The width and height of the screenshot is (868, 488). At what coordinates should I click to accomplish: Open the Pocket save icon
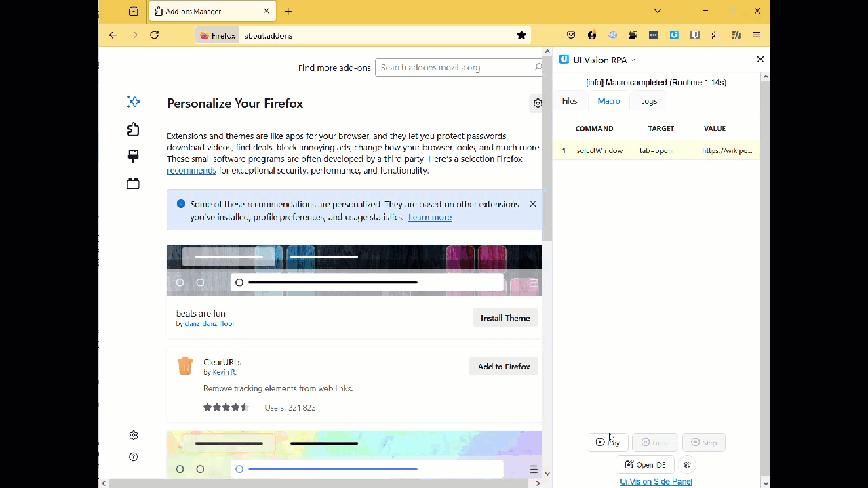point(572,35)
